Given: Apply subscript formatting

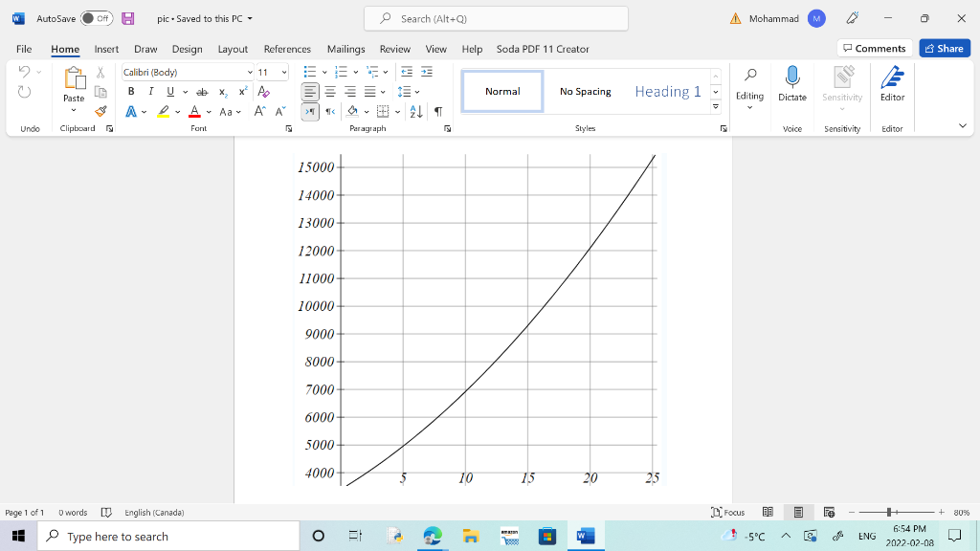Looking at the screenshot, I should coord(222,91).
